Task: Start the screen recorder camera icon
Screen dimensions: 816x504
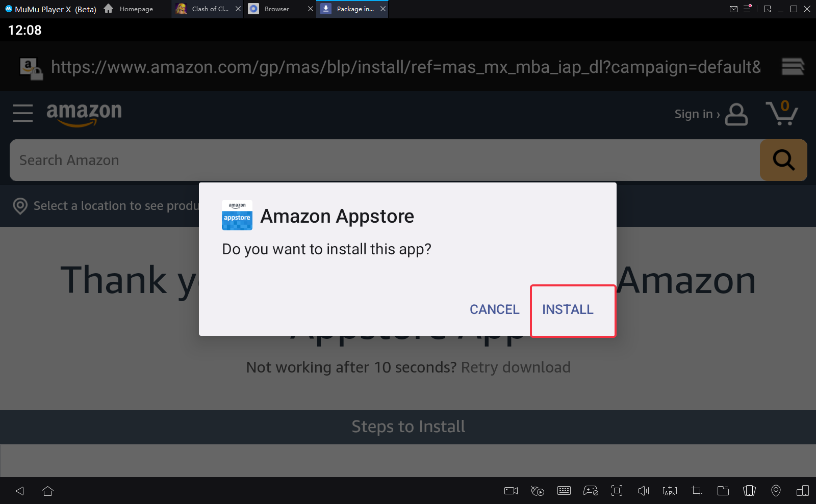Action: click(511, 491)
